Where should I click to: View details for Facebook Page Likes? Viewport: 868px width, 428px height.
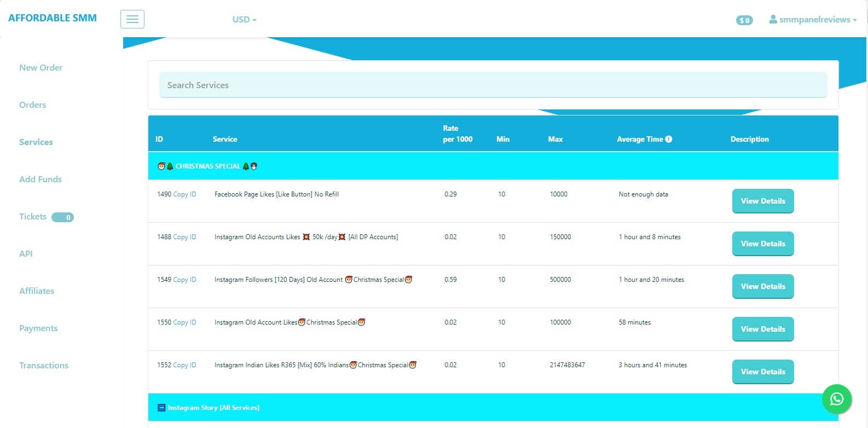[762, 201]
